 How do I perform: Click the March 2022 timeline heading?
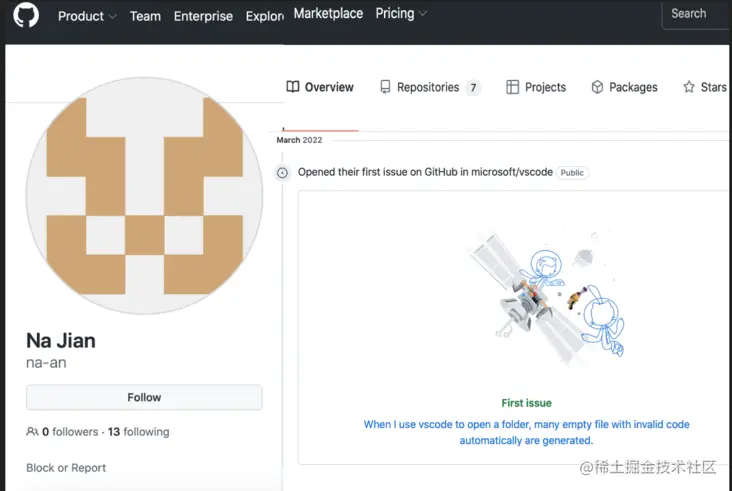pos(299,140)
